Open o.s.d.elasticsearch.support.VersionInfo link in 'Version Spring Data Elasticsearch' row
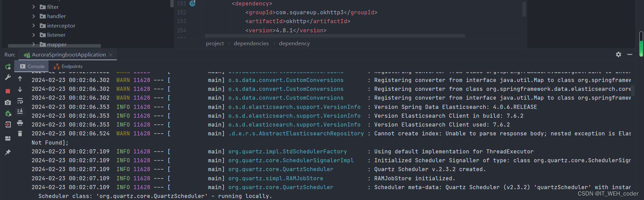This screenshot has height=200, width=644. [294, 107]
